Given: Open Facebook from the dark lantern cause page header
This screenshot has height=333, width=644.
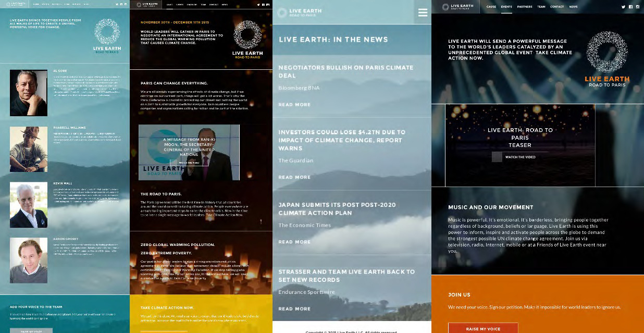Looking at the screenshot, I should tap(263, 4).
